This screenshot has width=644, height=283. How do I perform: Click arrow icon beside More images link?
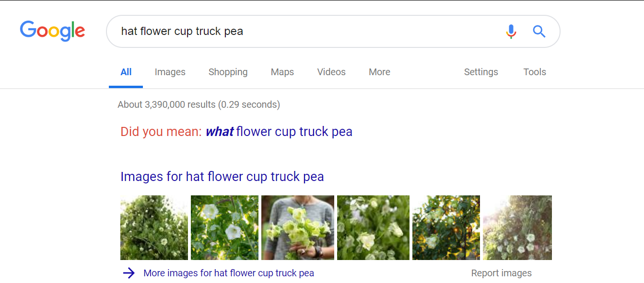[129, 273]
